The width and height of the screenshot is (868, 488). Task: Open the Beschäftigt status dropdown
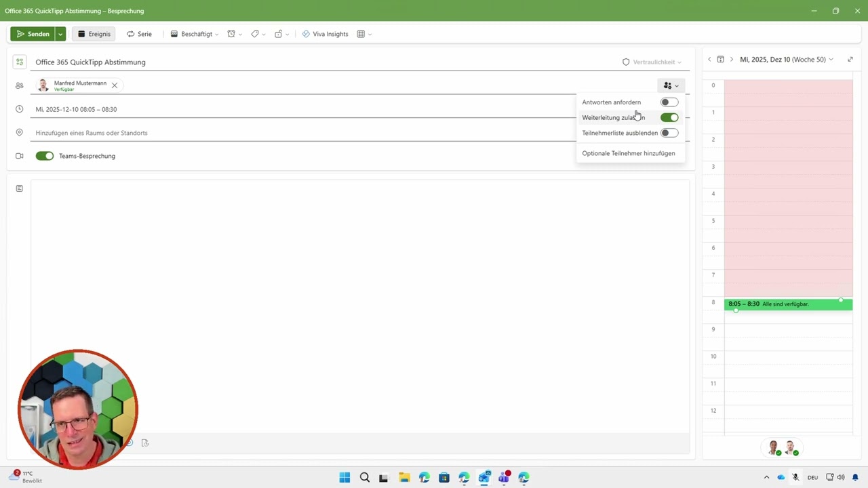point(195,34)
